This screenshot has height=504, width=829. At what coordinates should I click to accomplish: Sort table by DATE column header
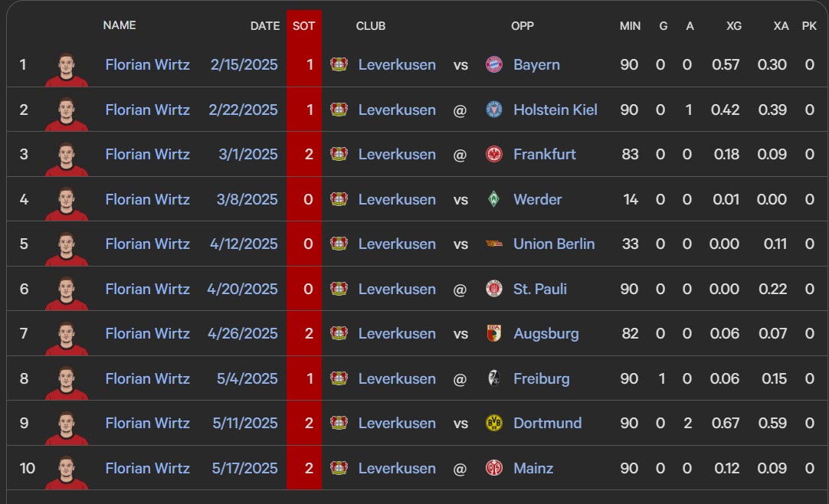(265, 26)
